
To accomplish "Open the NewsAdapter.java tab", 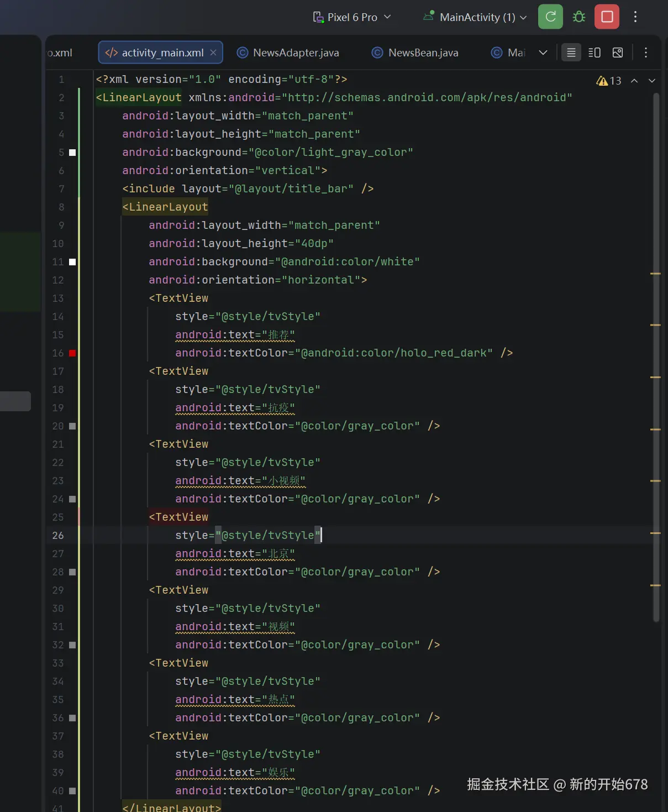I will [288, 53].
